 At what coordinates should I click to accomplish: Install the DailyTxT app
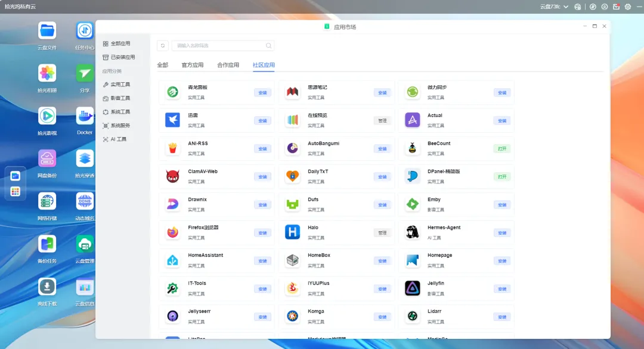click(382, 177)
